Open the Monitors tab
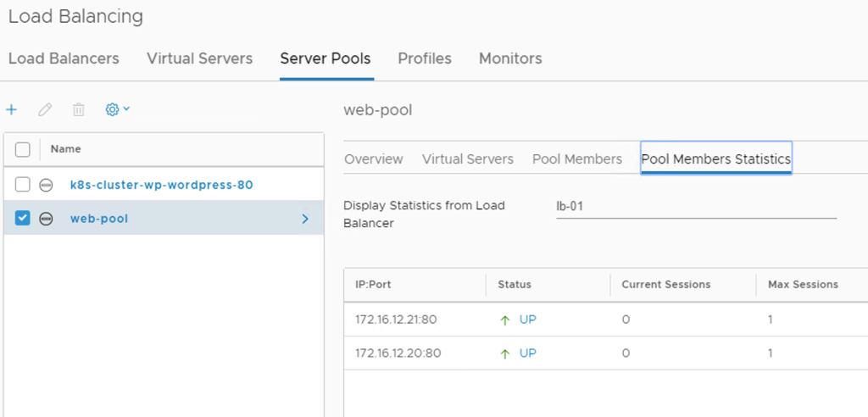 click(x=510, y=58)
